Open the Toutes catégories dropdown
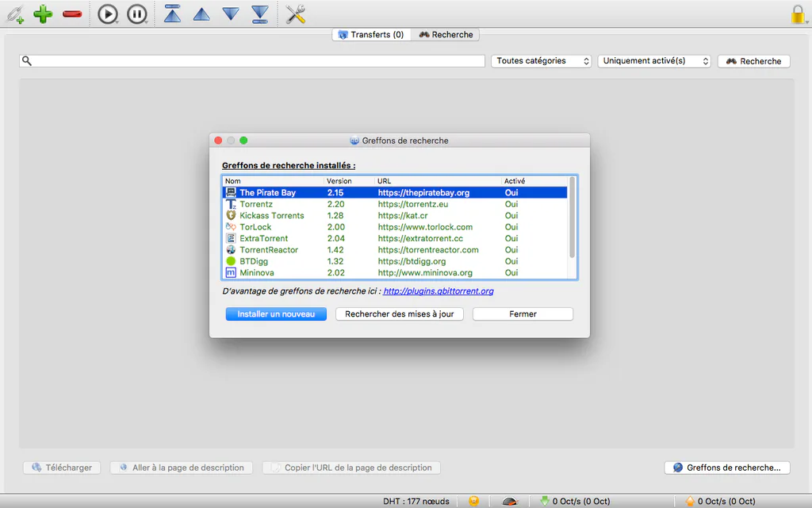This screenshot has width=812, height=508. (x=541, y=61)
